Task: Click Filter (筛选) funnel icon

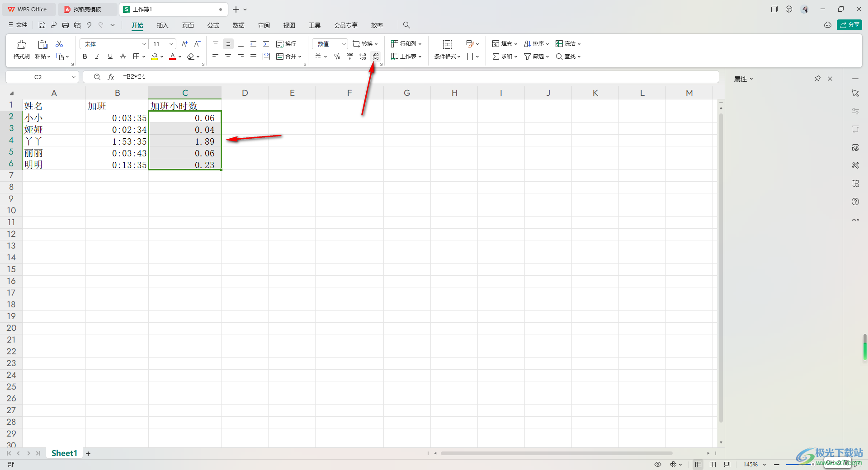Action: coord(527,56)
